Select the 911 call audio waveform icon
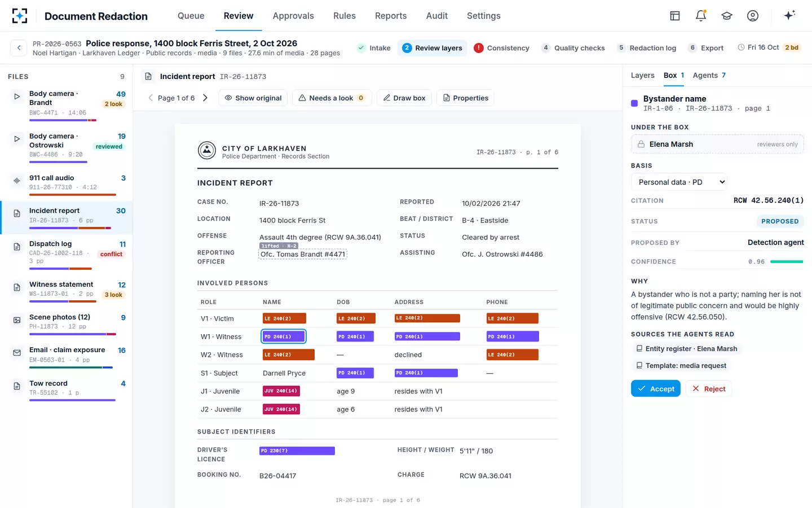 click(x=17, y=181)
